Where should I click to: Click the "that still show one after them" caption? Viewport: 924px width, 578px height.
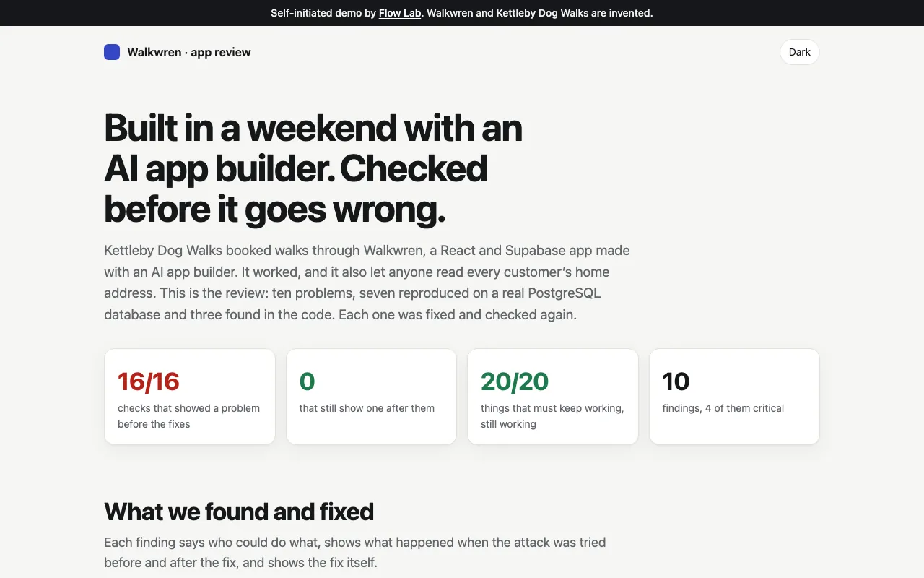click(367, 408)
